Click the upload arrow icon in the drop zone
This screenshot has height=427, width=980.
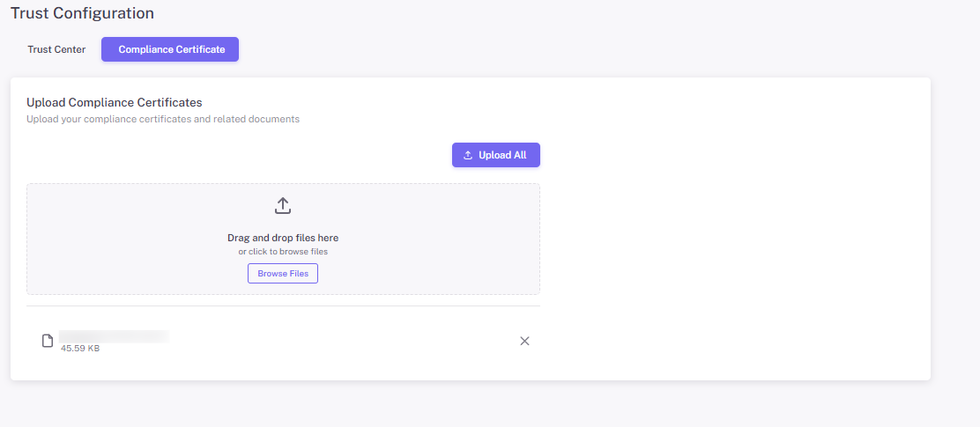[x=283, y=206]
